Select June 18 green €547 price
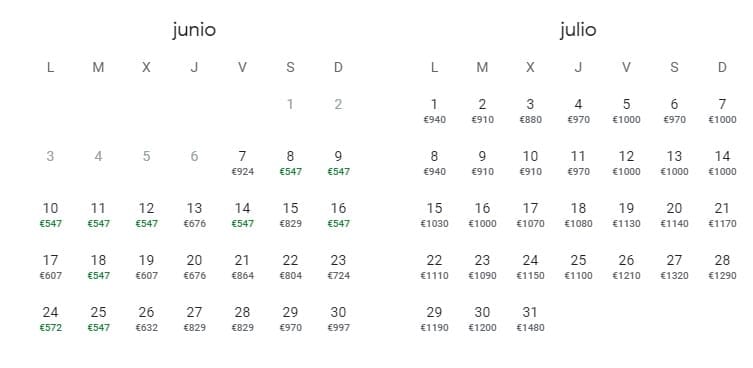753x368 pixels. [98, 267]
